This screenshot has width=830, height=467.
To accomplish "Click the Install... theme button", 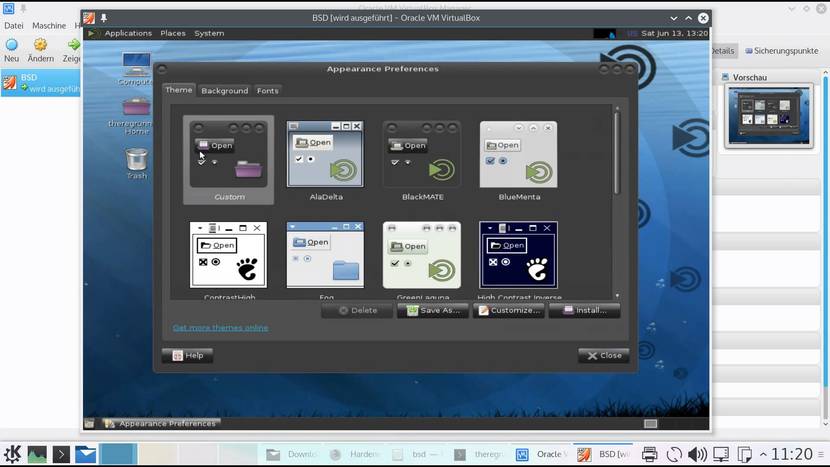I will [584, 310].
